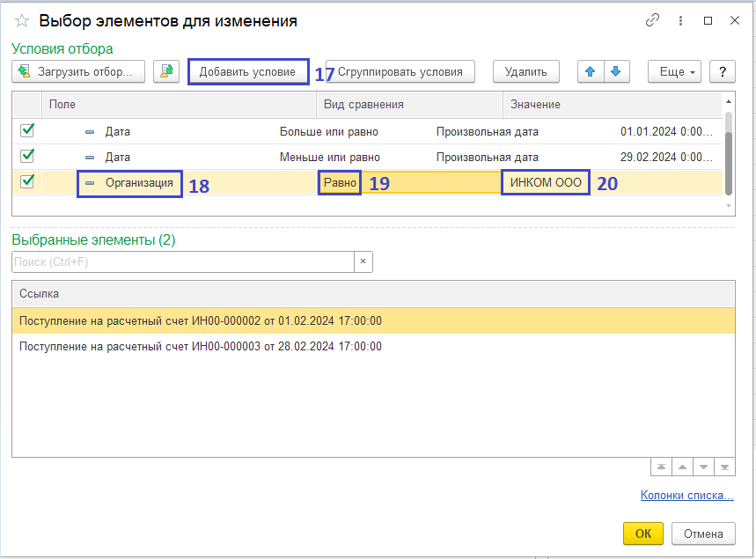Select document ИН00-000003 from 28.02.2024
756x559 pixels.
(x=201, y=346)
